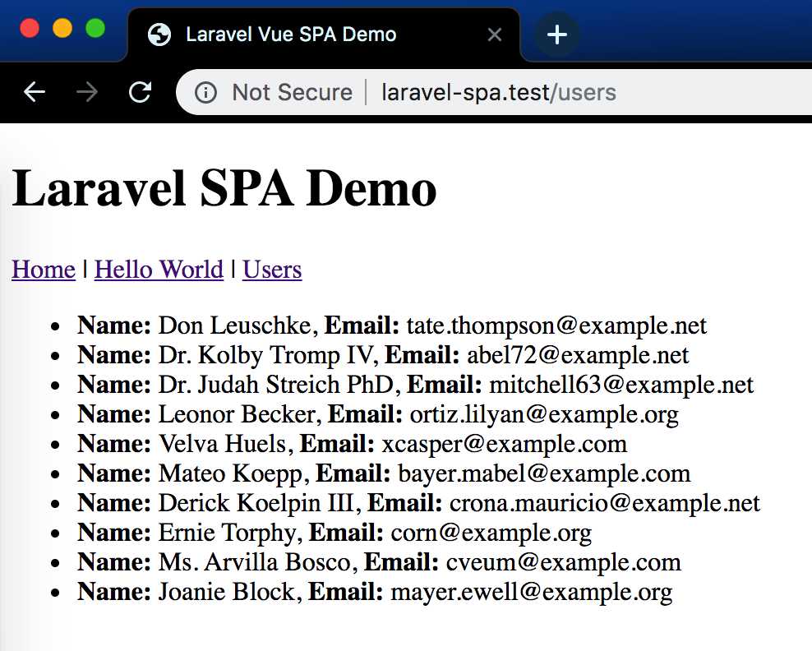
Task: Click the browser forward arrow
Action: click(x=87, y=92)
